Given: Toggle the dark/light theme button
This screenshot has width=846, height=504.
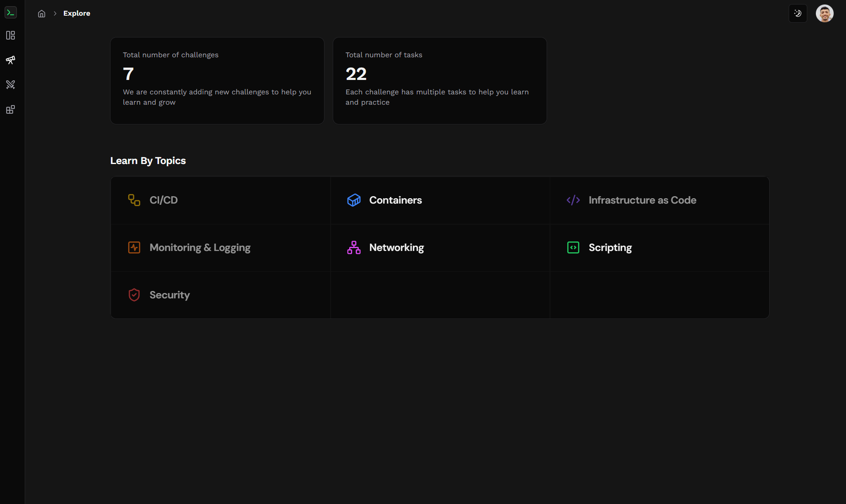Looking at the screenshot, I should (797, 13).
